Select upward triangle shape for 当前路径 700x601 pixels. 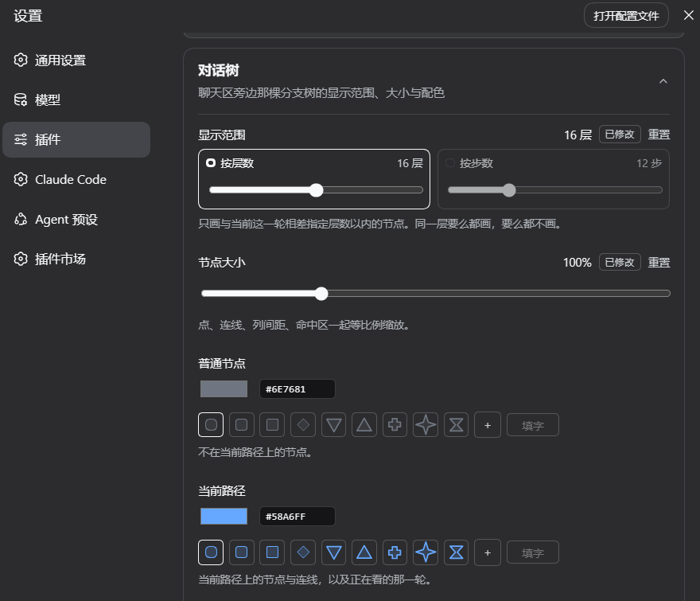point(364,552)
